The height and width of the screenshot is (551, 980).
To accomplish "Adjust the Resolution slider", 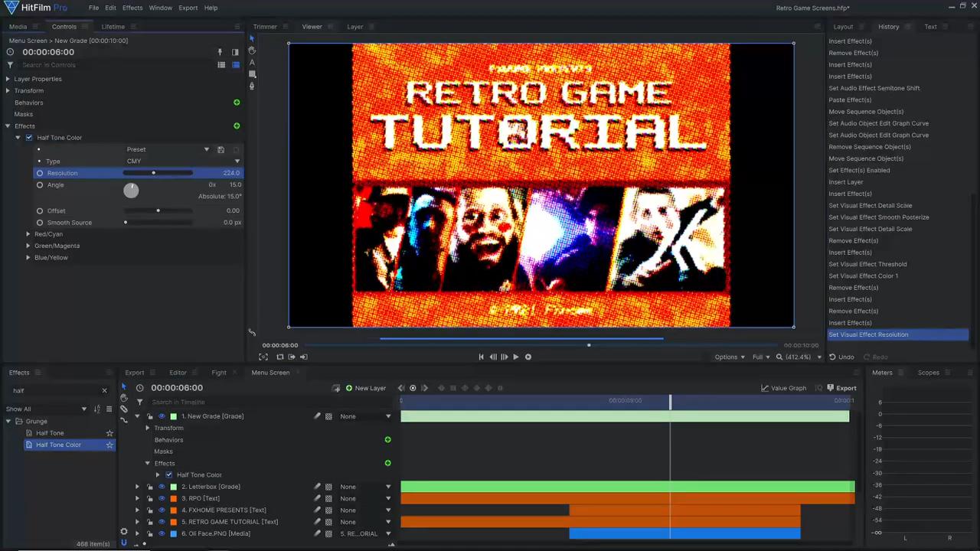I will 158,173.
